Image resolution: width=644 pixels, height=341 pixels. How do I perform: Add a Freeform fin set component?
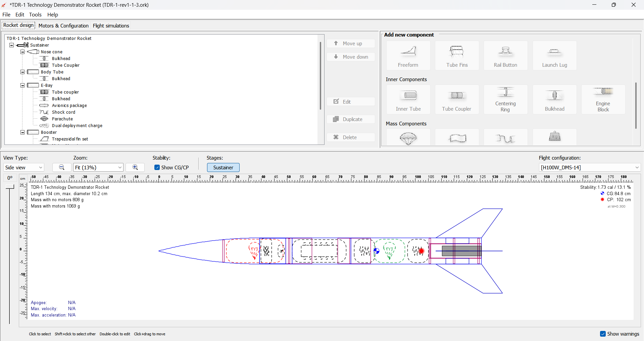(408, 55)
